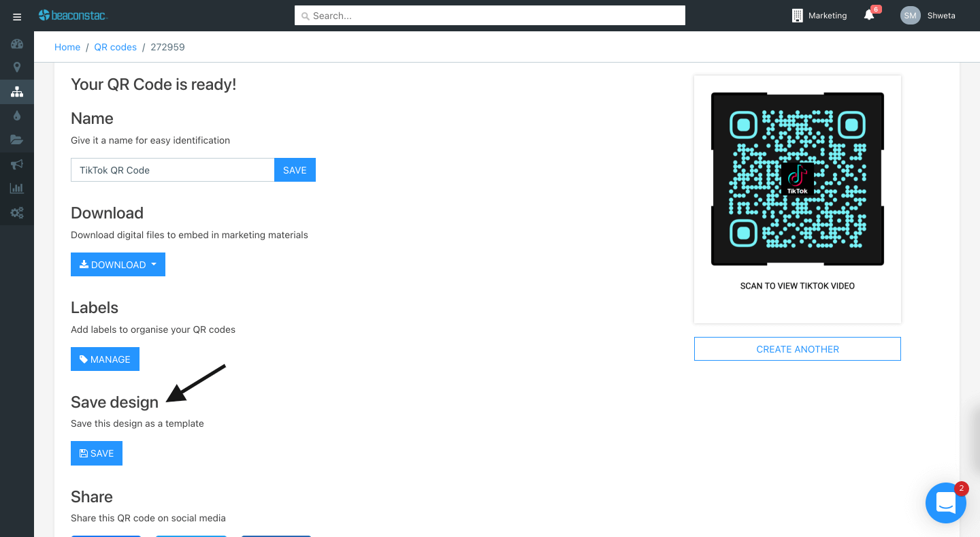The width and height of the screenshot is (980, 537).
Task: Select the campaigns megaphone icon
Action: [16, 163]
